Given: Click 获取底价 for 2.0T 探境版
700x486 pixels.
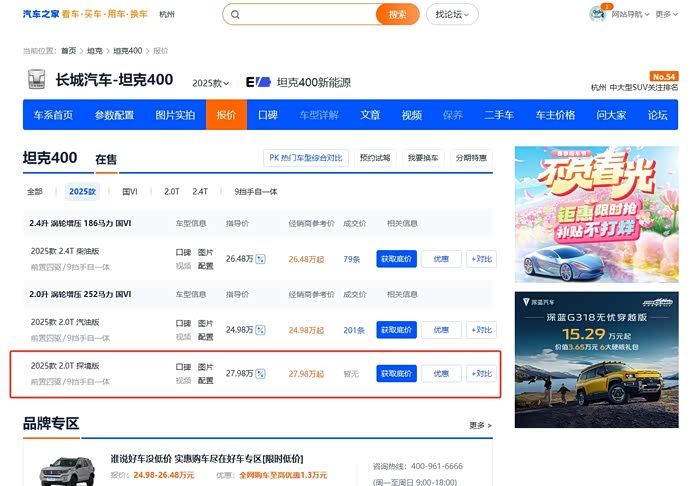Looking at the screenshot, I should coord(396,373).
